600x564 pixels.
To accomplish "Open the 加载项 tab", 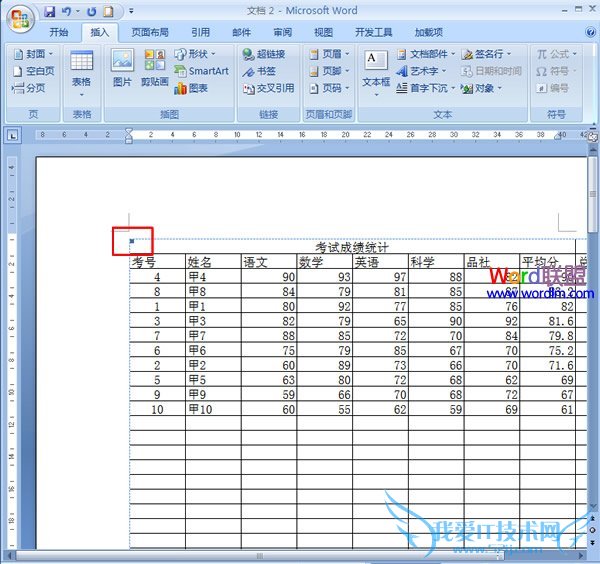I will click(429, 33).
